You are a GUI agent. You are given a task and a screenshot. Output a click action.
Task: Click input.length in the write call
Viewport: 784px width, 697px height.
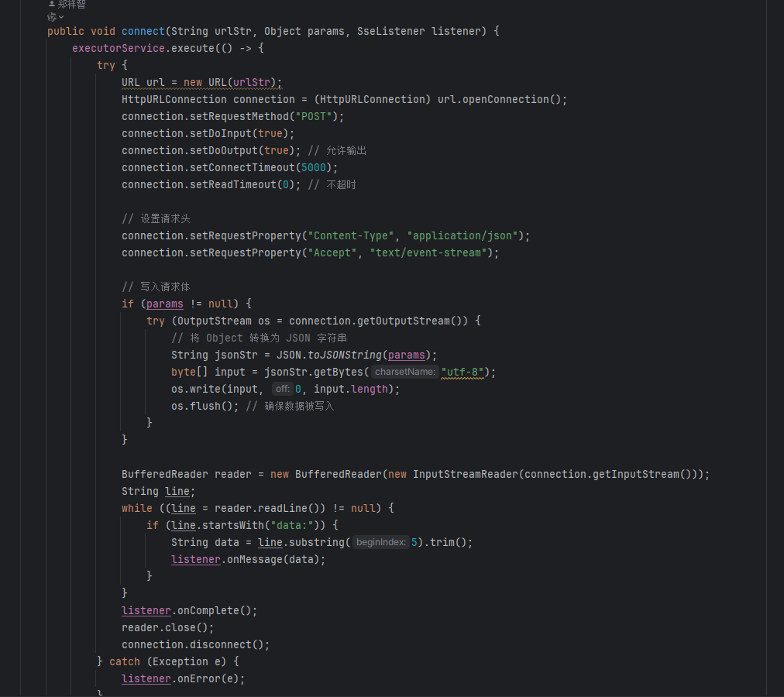pyautogui.click(x=350, y=389)
